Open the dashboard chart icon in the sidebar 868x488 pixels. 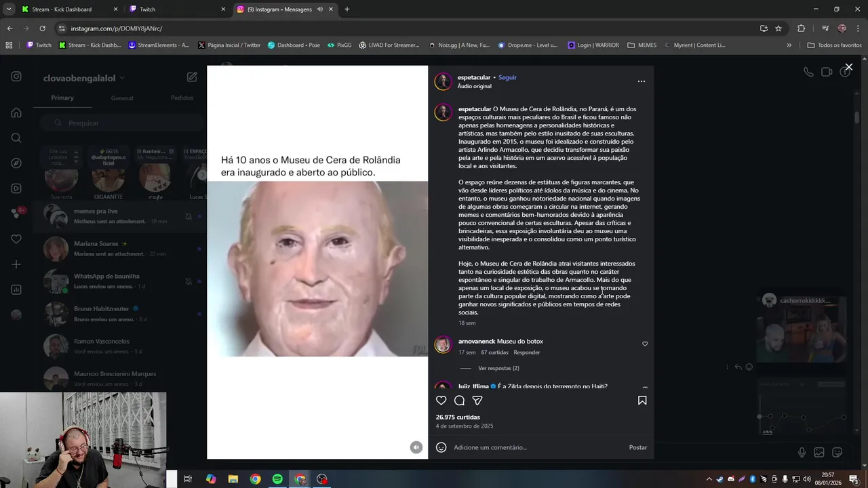tap(16, 289)
